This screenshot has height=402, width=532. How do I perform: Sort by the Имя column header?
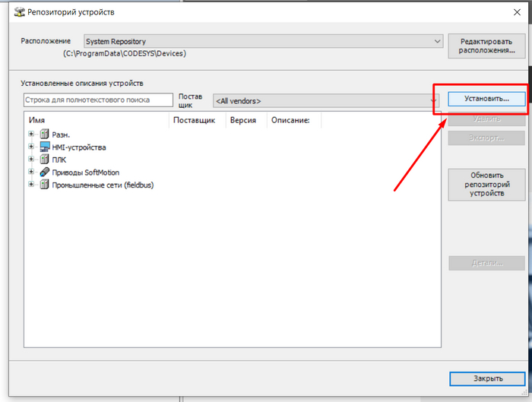[x=97, y=120]
